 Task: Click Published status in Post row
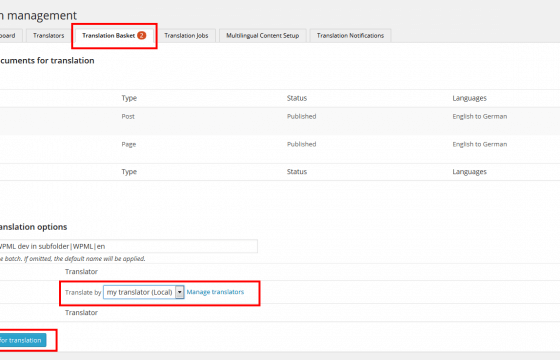pyautogui.click(x=301, y=116)
